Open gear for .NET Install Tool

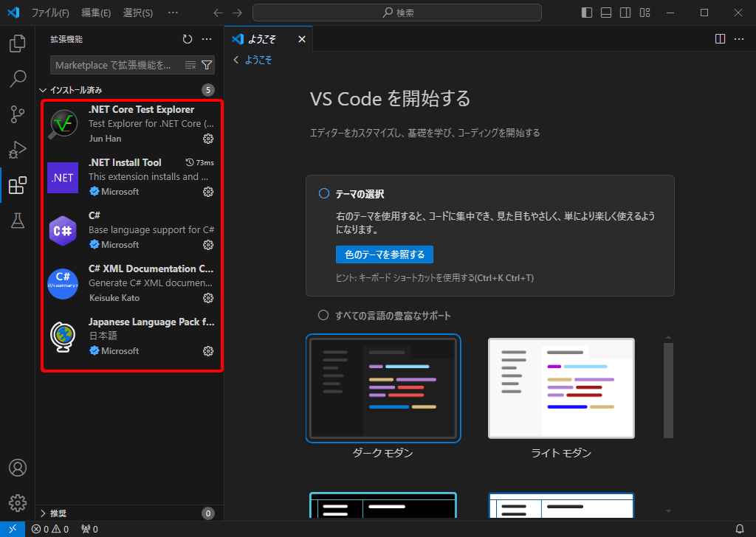click(x=207, y=192)
